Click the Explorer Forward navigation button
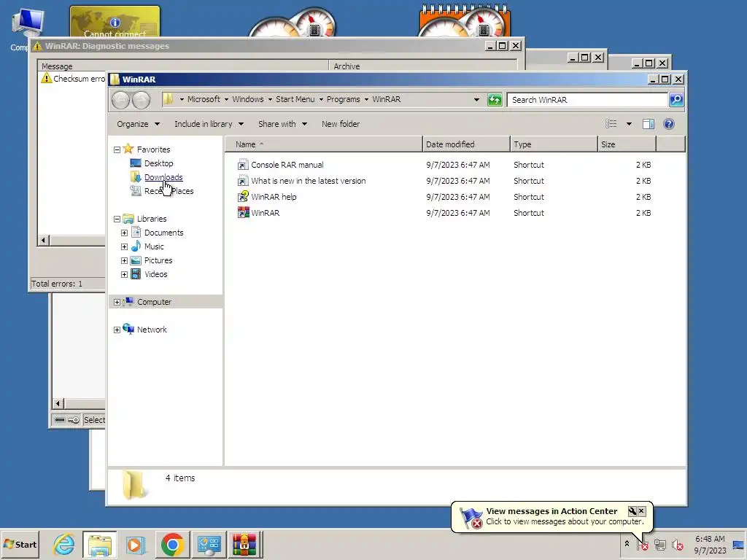Screen dimensions: 747x560 click(x=141, y=100)
